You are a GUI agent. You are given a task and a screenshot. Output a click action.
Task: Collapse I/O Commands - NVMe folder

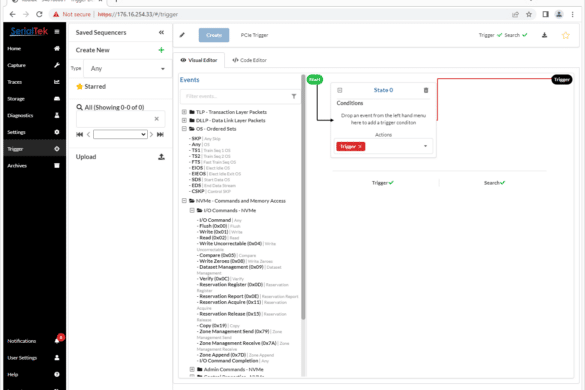click(x=192, y=210)
